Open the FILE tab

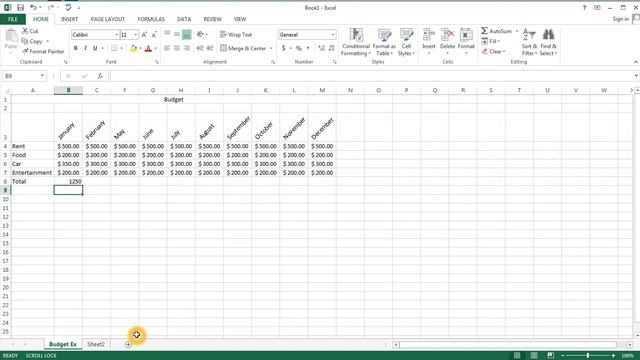click(13, 19)
